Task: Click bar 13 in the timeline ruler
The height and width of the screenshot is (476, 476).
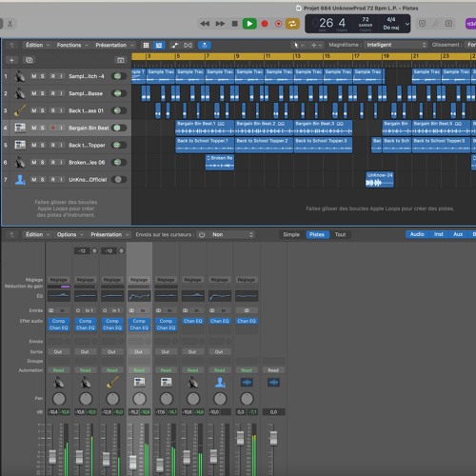Action: coord(297,56)
